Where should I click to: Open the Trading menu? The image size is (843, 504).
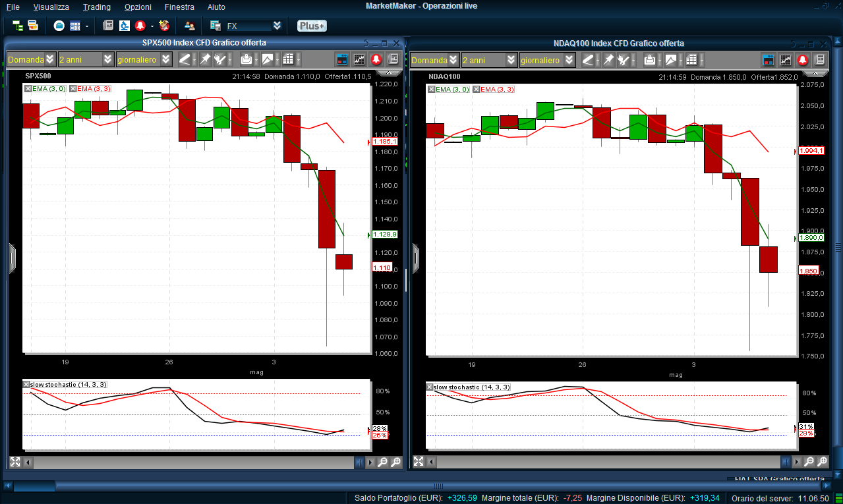click(x=96, y=7)
